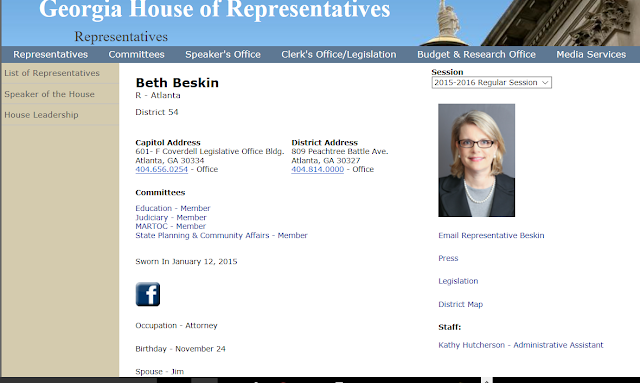The width and height of the screenshot is (640, 383).
Task: Click district phone 404.814.0000
Action: pos(318,169)
